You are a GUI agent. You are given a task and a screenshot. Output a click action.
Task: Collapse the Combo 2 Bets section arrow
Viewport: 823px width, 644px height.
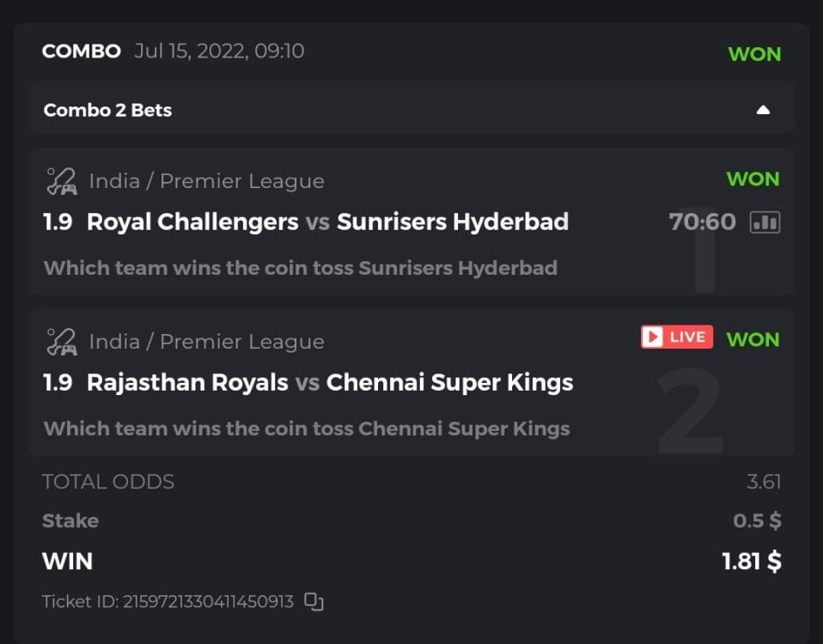[763, 110]
